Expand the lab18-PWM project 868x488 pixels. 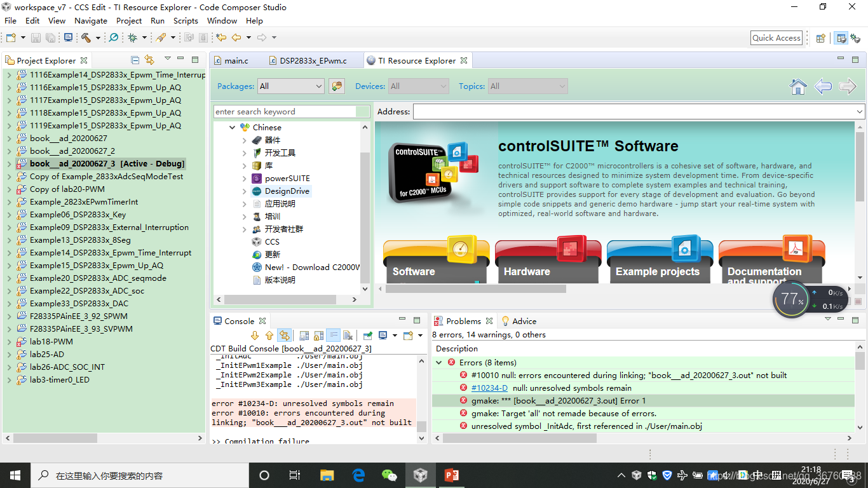[9, 342]
